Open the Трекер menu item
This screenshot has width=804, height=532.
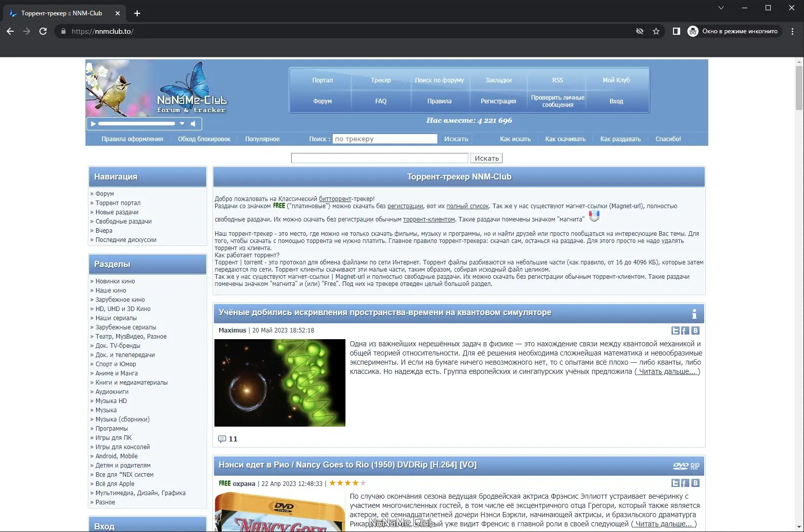click(381, 80)
